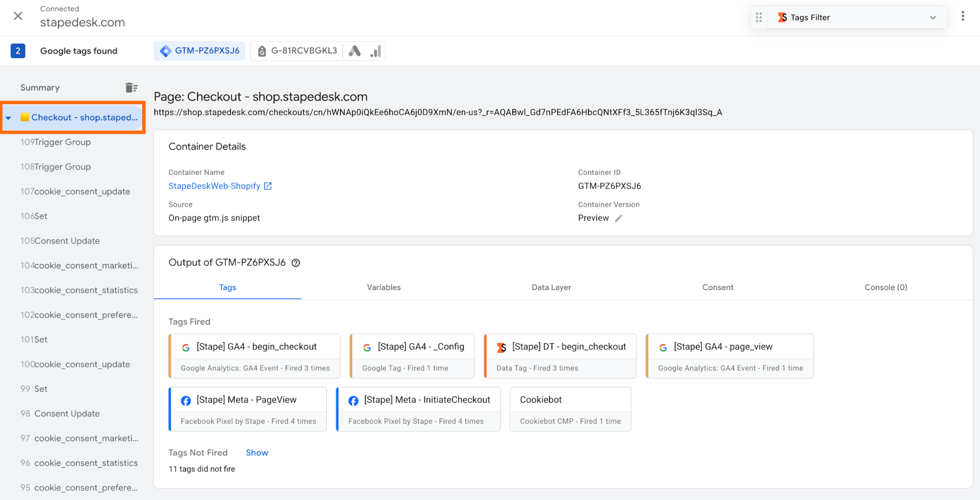
Task: Click the tag icon beside G-81RCVBGKL3
Action: tap(262, 51)
